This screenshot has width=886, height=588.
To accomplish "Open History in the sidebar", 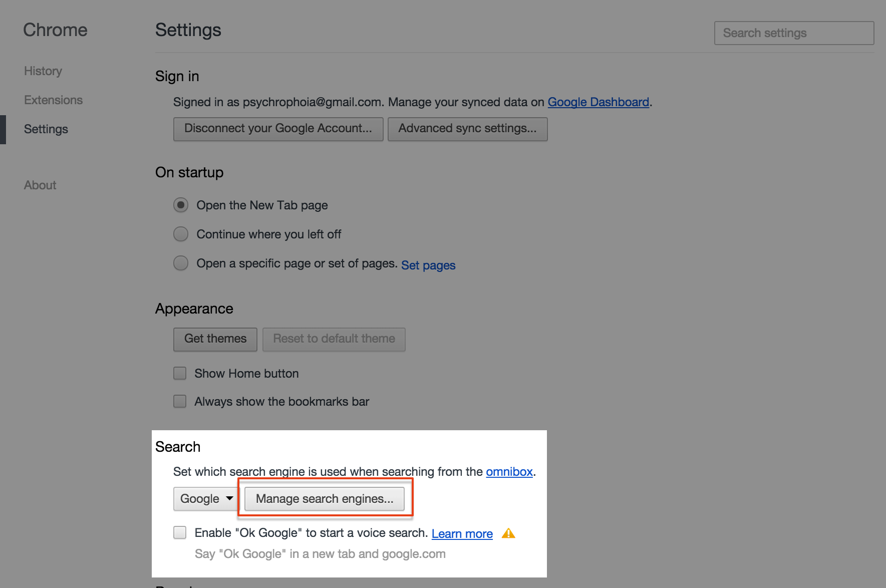I will 43,71.
